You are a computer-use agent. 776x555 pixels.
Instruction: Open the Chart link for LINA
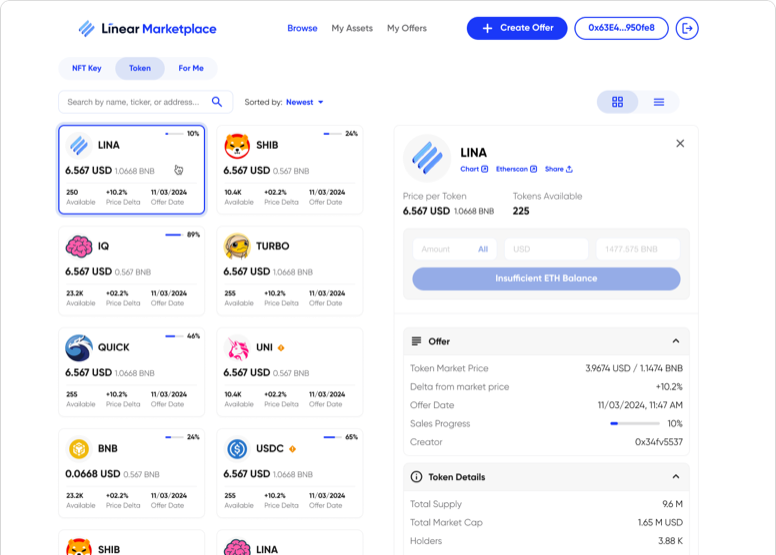click(x=474, y=169)
